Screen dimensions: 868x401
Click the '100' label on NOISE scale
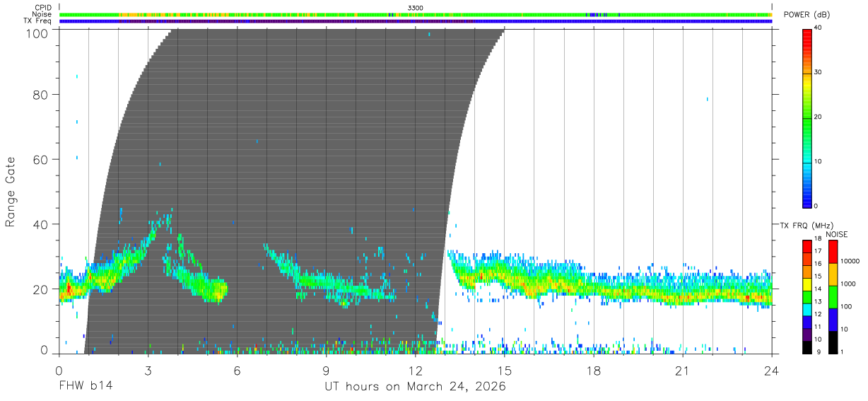pyautogui.click(x=845, y=306)
